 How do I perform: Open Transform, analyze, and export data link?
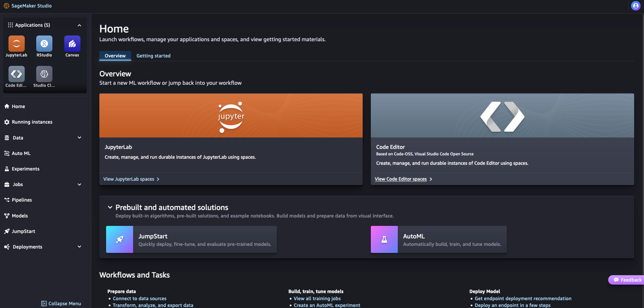153,305
